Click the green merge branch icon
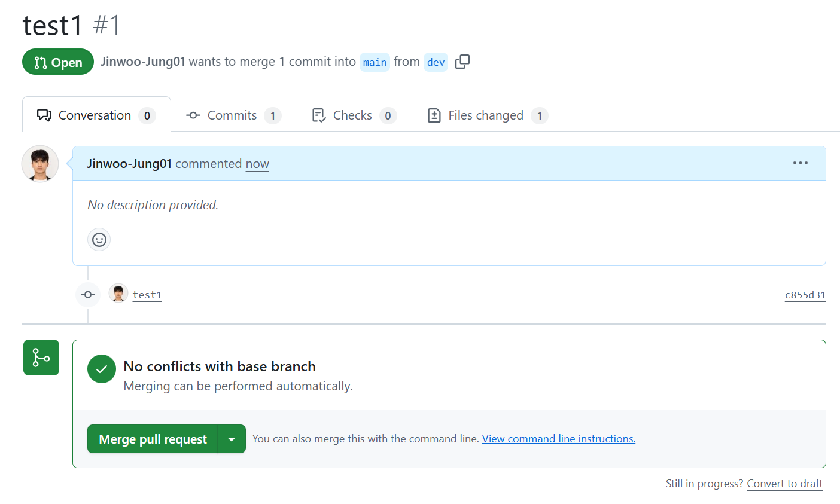This screenshot has height=504, width=840. click(41, 358)
